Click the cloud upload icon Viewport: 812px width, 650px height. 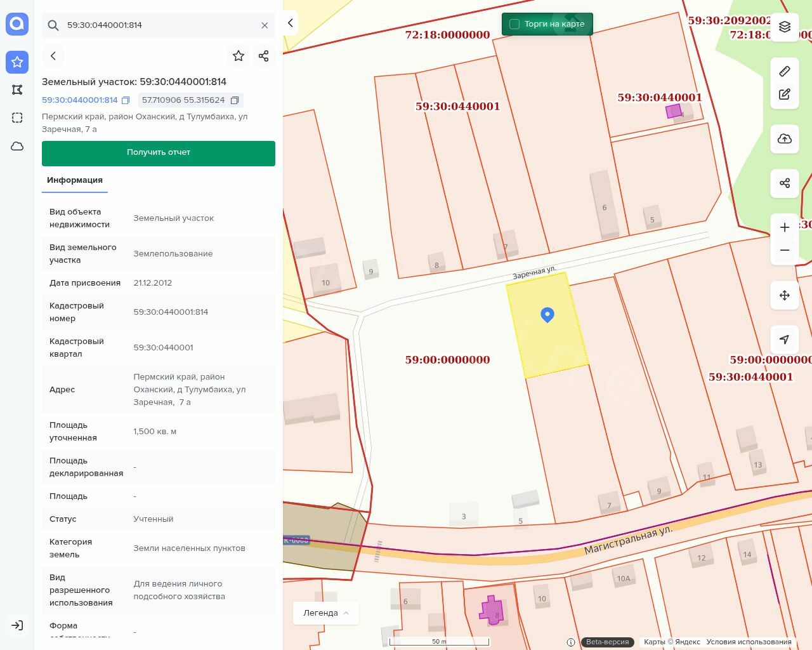[785, 139]
